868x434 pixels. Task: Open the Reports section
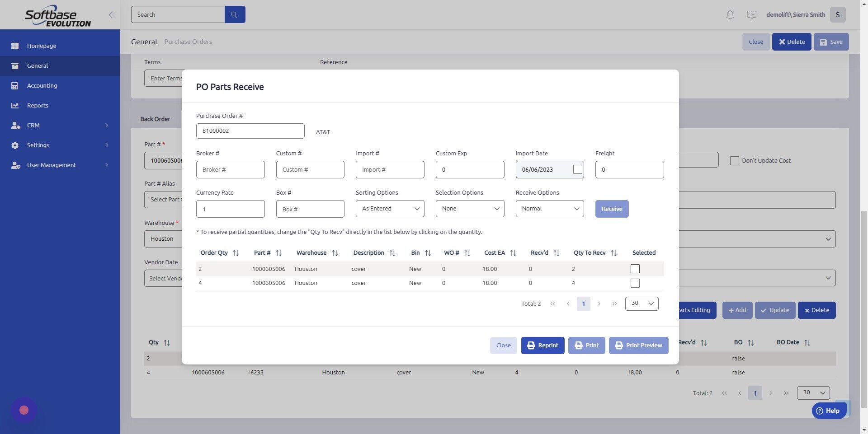tap(37, 105)
